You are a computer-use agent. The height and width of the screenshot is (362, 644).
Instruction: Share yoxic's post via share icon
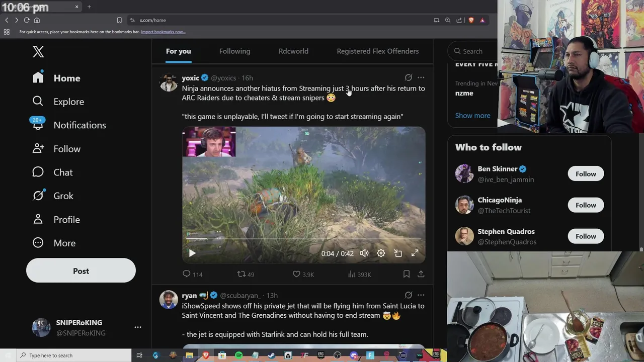click(421, 274)
